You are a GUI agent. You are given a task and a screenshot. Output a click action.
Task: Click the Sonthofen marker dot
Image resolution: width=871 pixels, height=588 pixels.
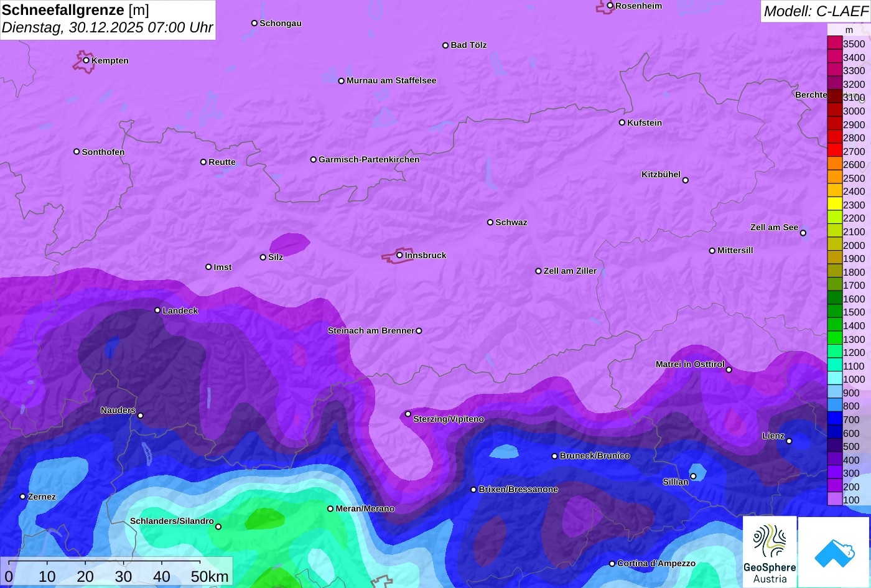click(x=77, y=151)
